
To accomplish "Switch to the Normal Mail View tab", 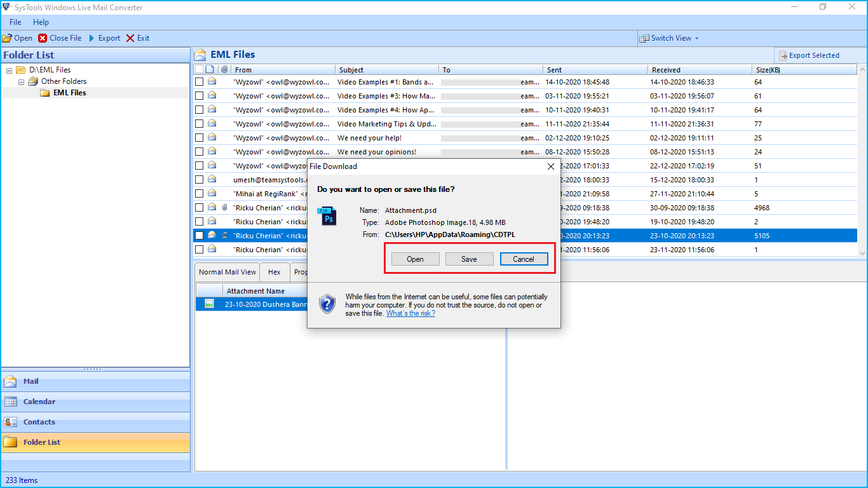I will click(227, 272).
